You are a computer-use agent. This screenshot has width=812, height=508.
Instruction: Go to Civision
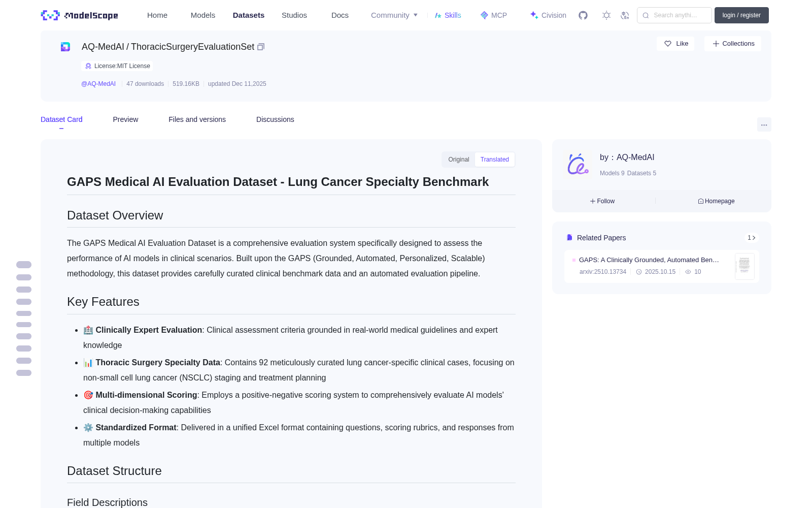(x=548, y=15)
